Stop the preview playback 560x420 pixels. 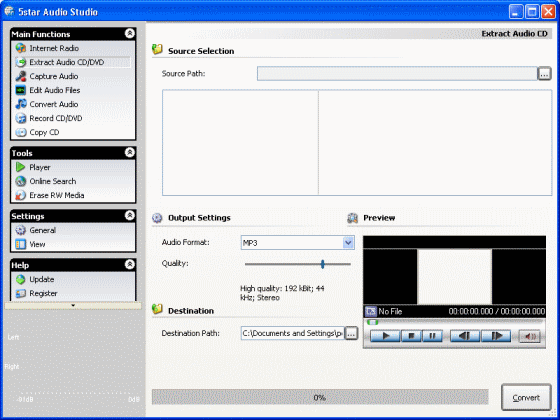click(x=411, y=336)
